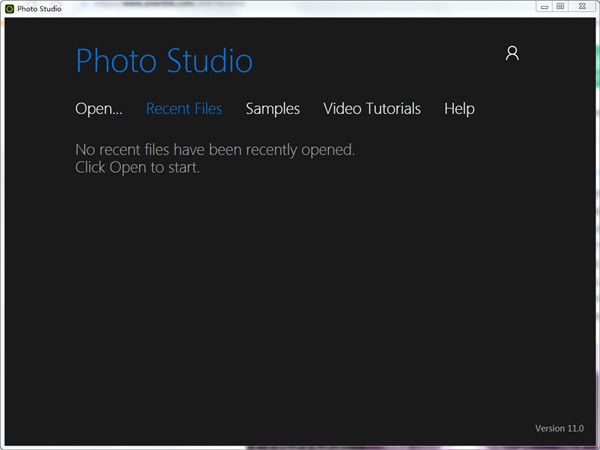Click the 'Photo Studio' window title text

pyautogui.click(x=39, y=9)
